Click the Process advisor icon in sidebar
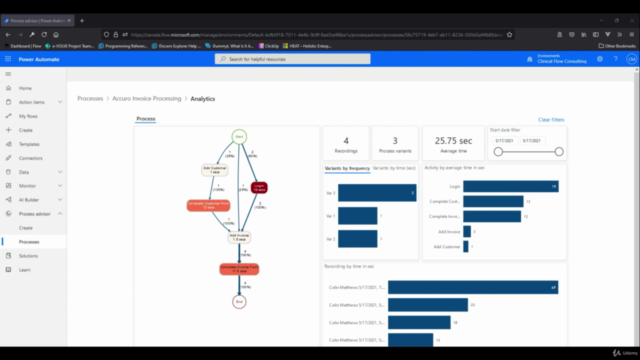The width and height of the screenshot is (640, 360). coord(8,213)
